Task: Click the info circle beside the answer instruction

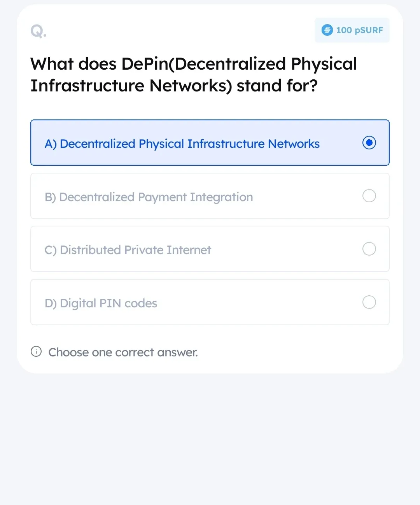Action: pos(36,351)
